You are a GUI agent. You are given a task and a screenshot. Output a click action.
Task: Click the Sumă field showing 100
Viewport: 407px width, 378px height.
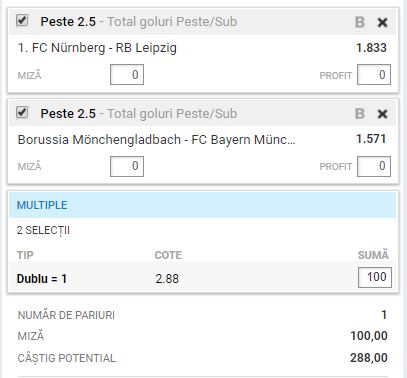(x=375, y=277)
